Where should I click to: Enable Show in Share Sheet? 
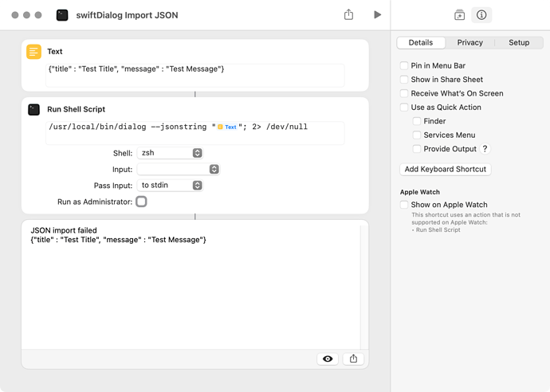click(404, 80)
